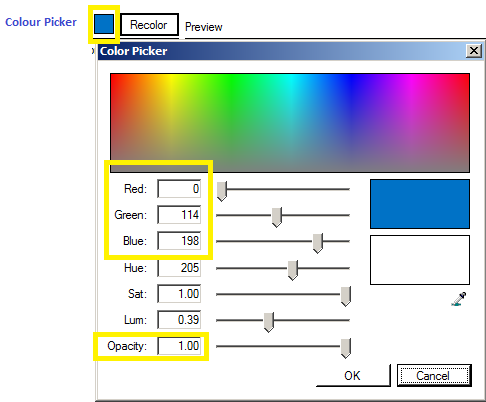Pick a colour in the rainbow spectrum area
Screen dimensions: 486x402
pyautogui.click(x=290, y=123)
